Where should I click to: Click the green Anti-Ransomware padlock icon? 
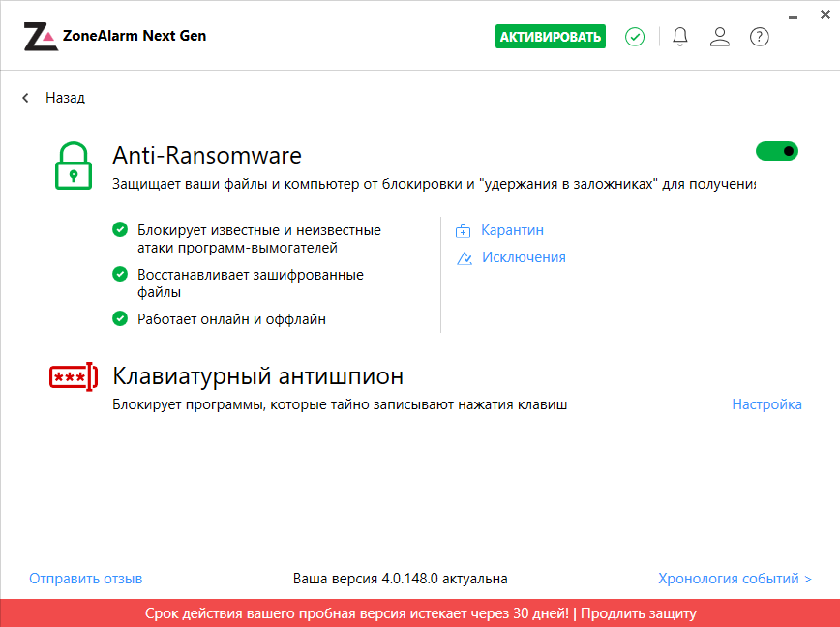tap(74, 165)
